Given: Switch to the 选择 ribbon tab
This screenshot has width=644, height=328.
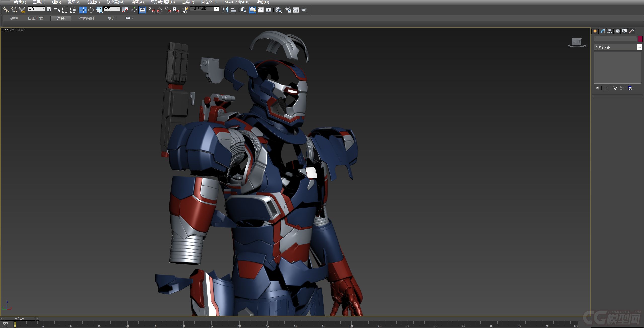Looking at the screenshot, I should click(61, 18).
